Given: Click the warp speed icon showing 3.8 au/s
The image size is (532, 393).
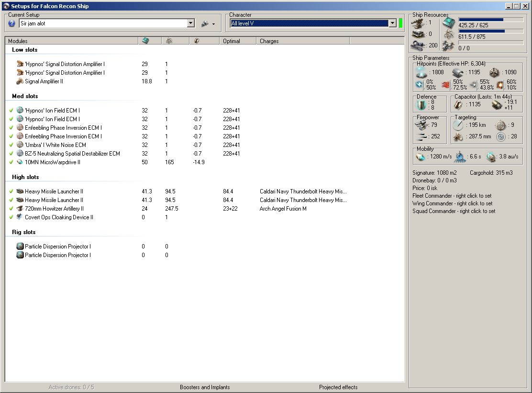Looking at the screenshot, I should tap(490, 157).
